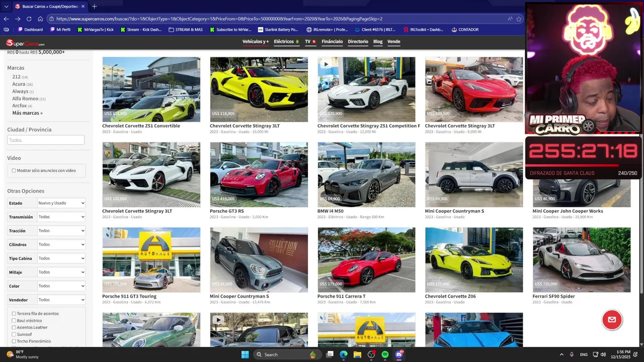Check Asientos Leather option
644x362 pixels.
click(x=14, y=327)
